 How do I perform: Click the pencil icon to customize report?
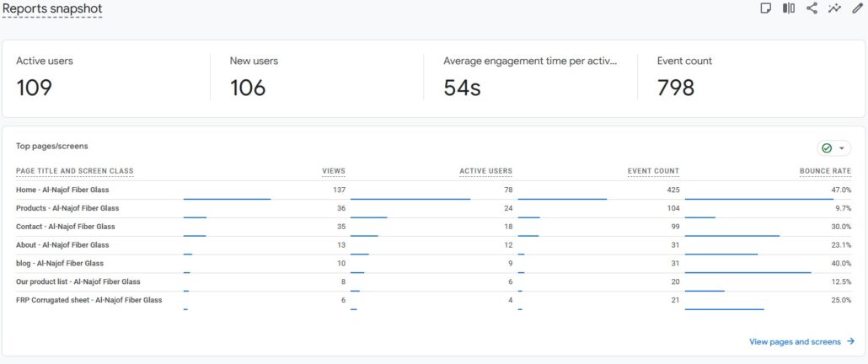(857, 8)
